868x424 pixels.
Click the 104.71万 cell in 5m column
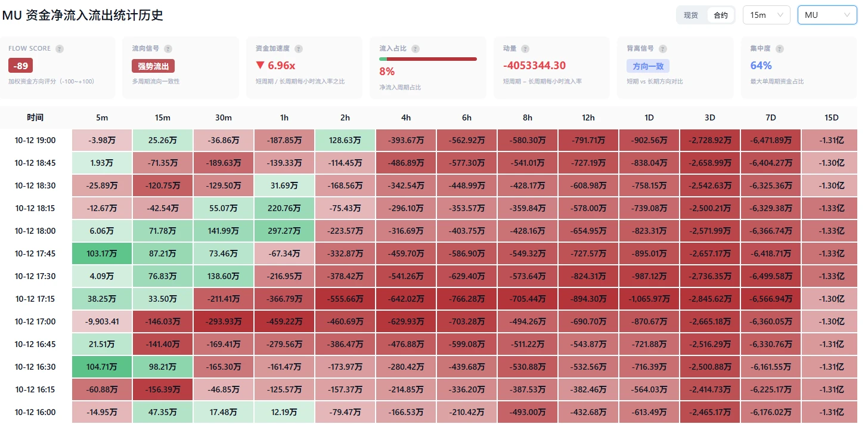tap(102, 367)
